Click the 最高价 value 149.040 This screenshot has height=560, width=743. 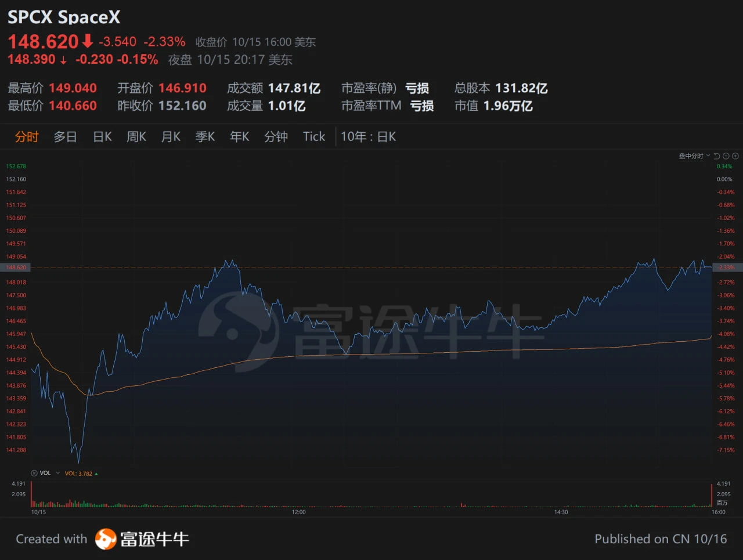(x=73, y=88)
